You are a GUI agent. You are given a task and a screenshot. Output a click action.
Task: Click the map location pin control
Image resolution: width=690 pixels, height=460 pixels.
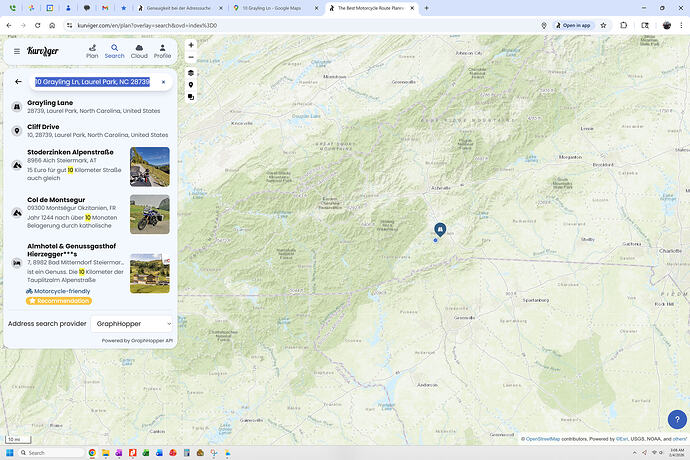click(x=191, y=85)
